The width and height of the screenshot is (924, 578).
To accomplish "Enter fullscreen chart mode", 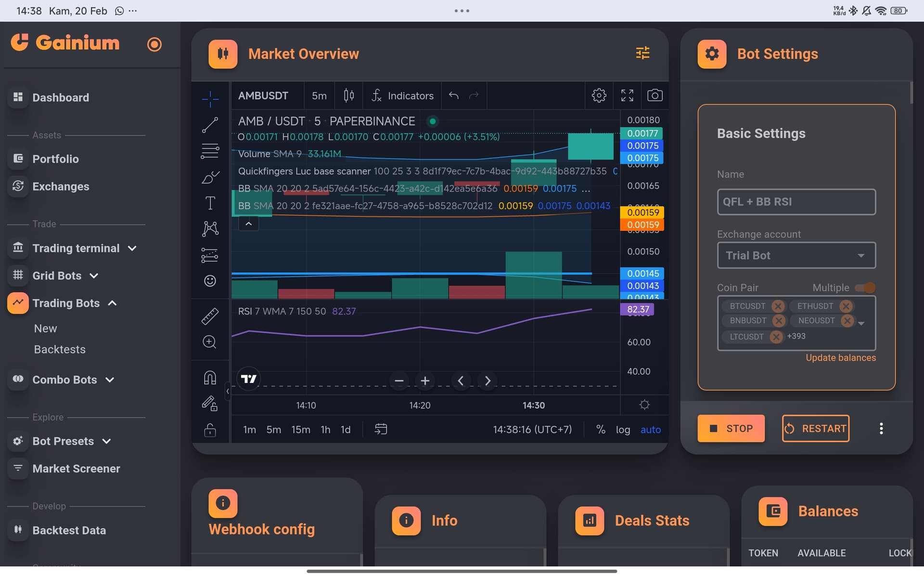I will click(627, 95).
